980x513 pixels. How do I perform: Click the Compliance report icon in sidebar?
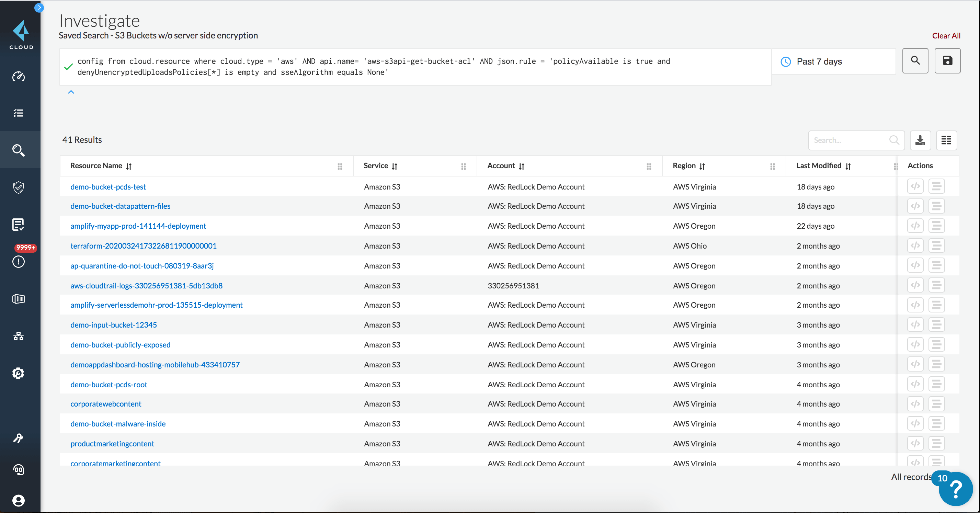[18, 225]
